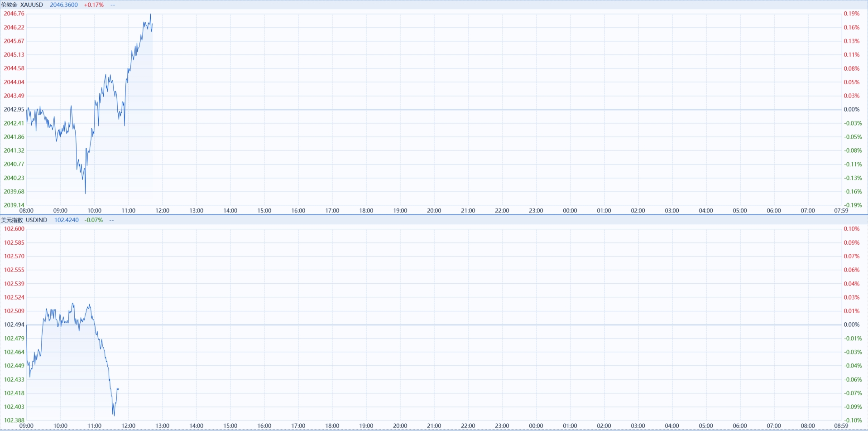
Task: Click the 2045.13 price axis label
Action: [14, 55]
